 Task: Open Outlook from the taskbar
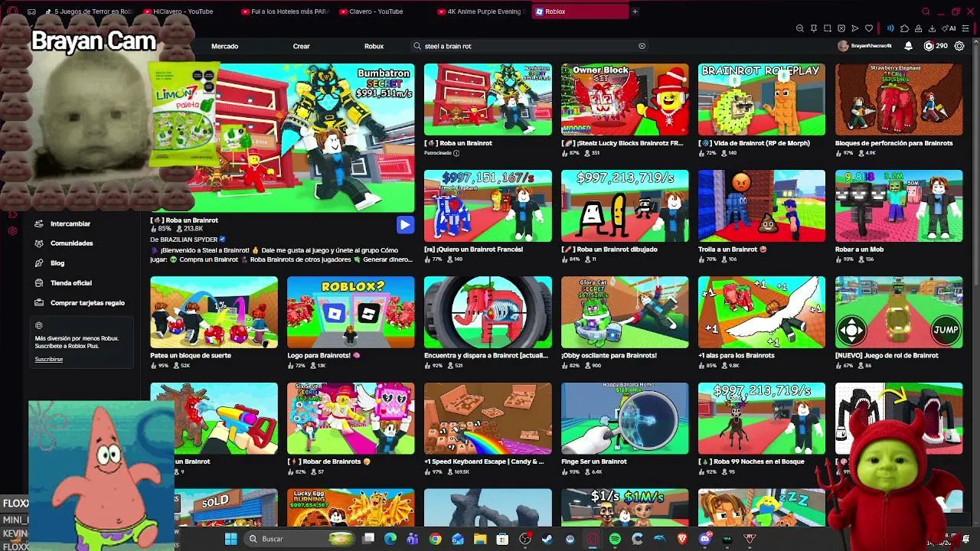[458, 539]
